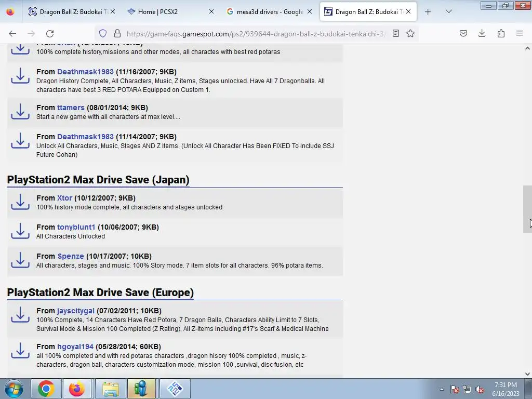Close the first Dragon Ball Z tab

click(113, 11)
